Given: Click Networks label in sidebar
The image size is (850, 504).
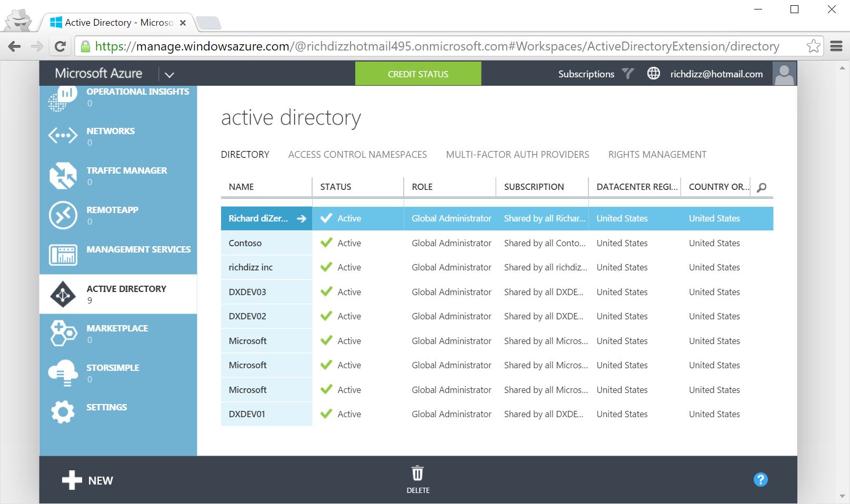Looking at the screenshot, I should 111,131.
